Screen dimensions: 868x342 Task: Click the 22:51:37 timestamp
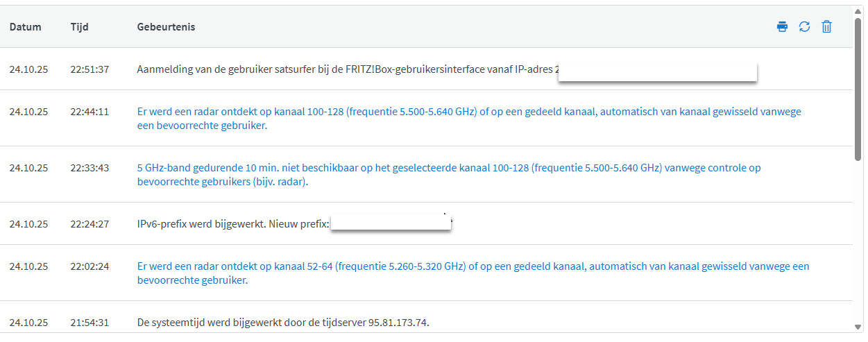click(90, 69)
